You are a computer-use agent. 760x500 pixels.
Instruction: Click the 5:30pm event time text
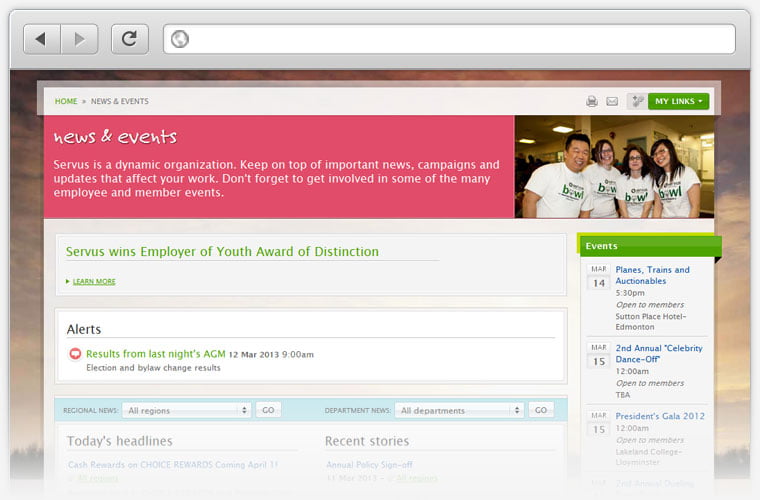630,293
